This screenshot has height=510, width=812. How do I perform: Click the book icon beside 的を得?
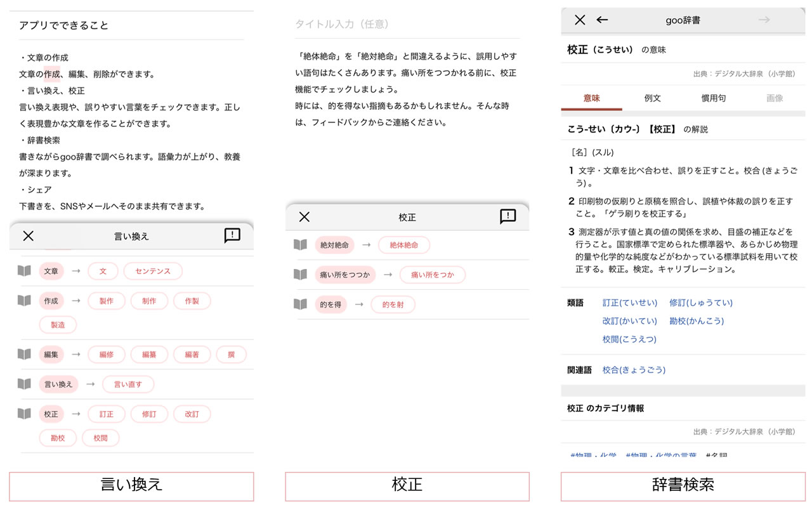[x=299, y=304]
